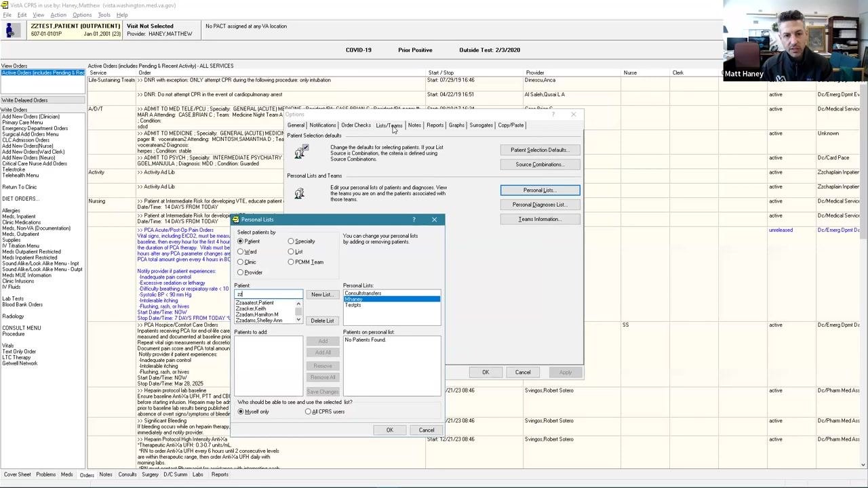Click the Patient Selection Defaults button
Viewport: 868px width, 488px height.
pos(540,150)
